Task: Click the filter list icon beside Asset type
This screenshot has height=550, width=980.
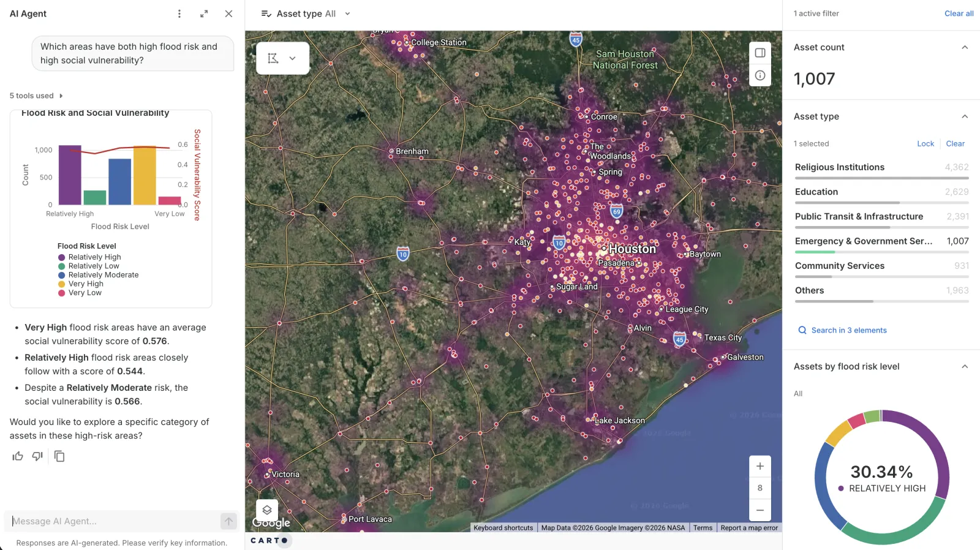Action: tap(266, 13)
